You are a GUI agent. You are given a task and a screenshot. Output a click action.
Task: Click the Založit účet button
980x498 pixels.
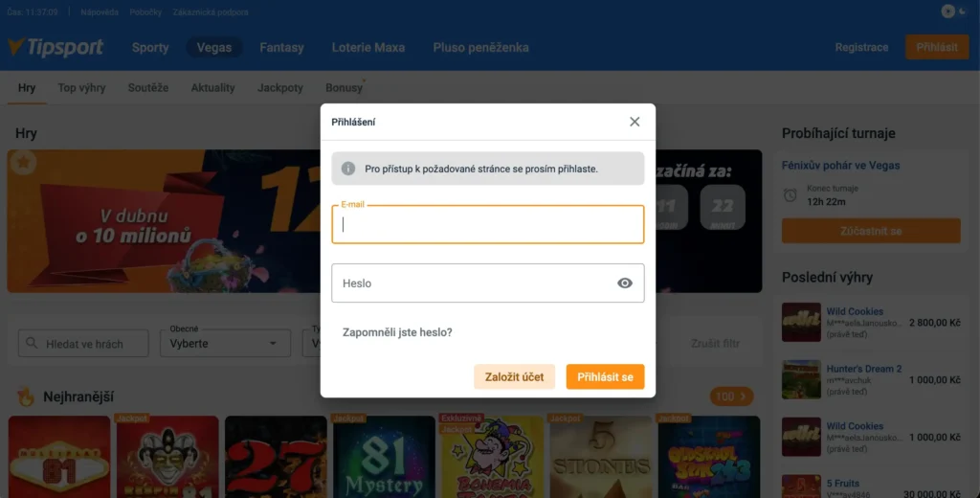pos(514,376)
